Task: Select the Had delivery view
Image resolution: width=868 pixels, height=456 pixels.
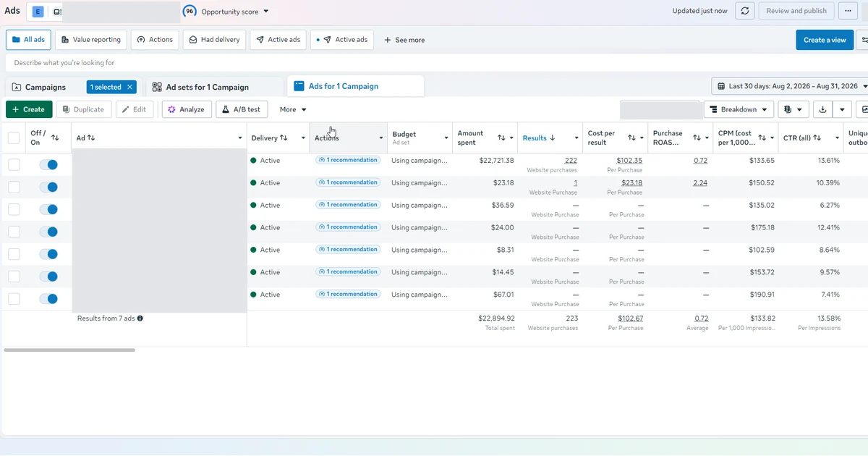Action: point(214,40)
